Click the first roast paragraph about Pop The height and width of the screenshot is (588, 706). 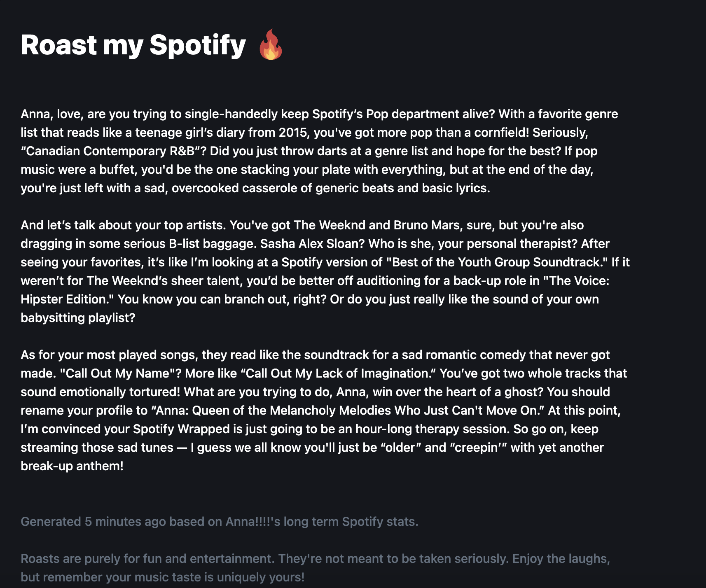point(319,151)
